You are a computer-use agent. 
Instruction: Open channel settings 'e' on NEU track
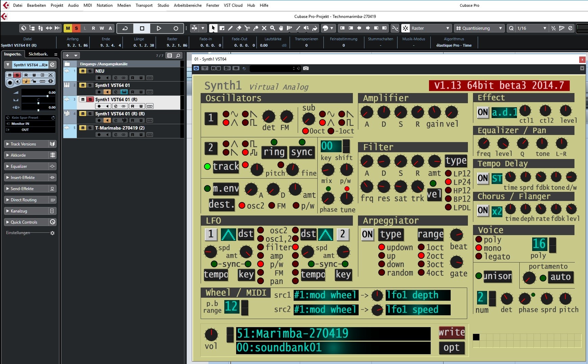(x=116, y=78)
